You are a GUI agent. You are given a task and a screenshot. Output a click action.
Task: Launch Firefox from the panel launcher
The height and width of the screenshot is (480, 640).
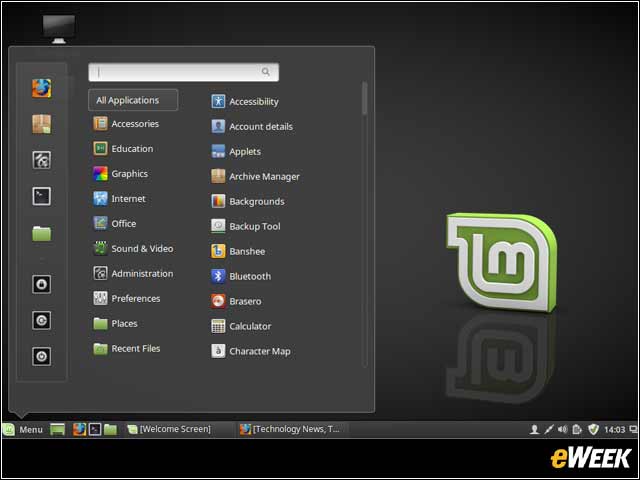click(x=80, y=429)
